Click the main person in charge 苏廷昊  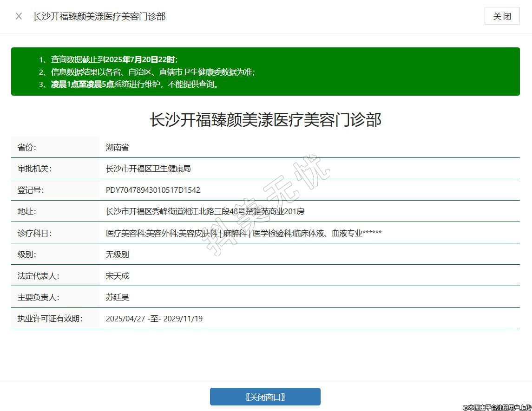117,297
